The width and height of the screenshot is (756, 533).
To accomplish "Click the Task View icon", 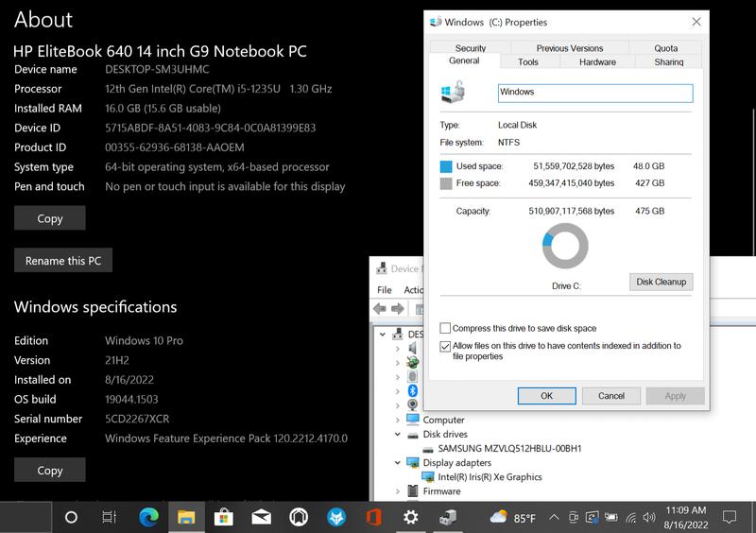I will click(109, 517).
